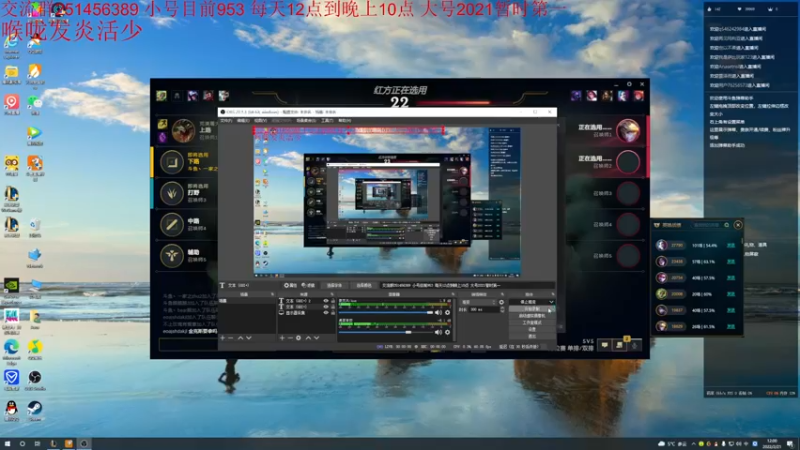Image resolution: width=800 pixels, height=450 pixels.
Task: Open source properties gear in sources toolbar
Action: coord(298,338)
